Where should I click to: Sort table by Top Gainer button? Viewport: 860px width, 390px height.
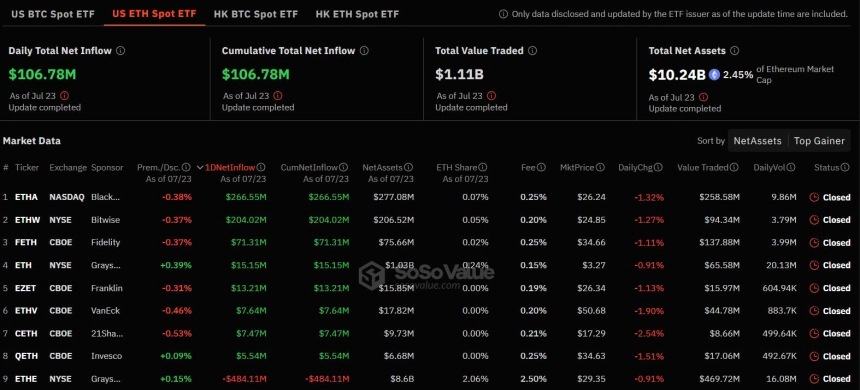point(819,141)
